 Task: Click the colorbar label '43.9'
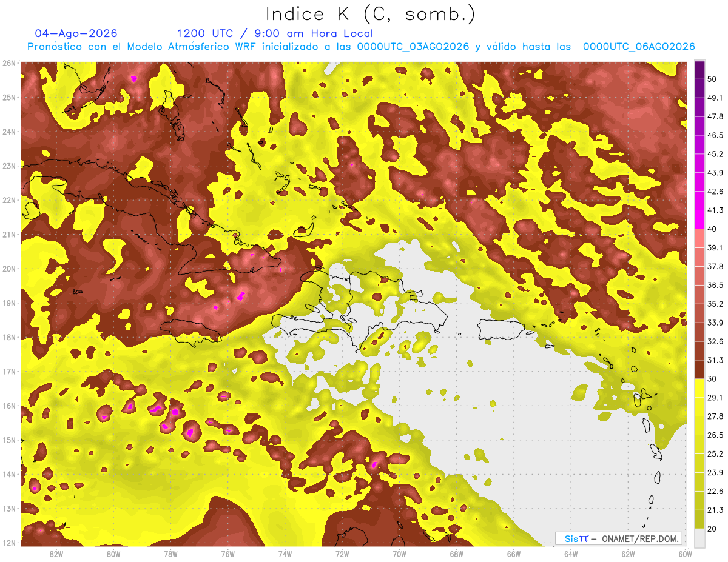[715, 173]
